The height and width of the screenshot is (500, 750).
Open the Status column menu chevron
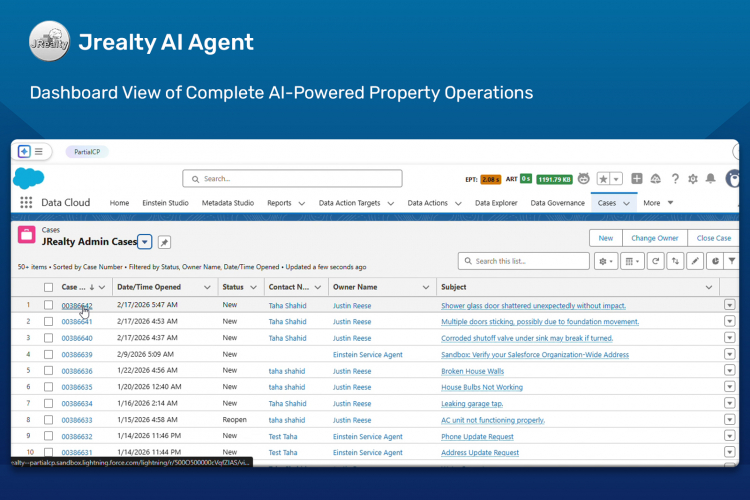coord(254,287)
